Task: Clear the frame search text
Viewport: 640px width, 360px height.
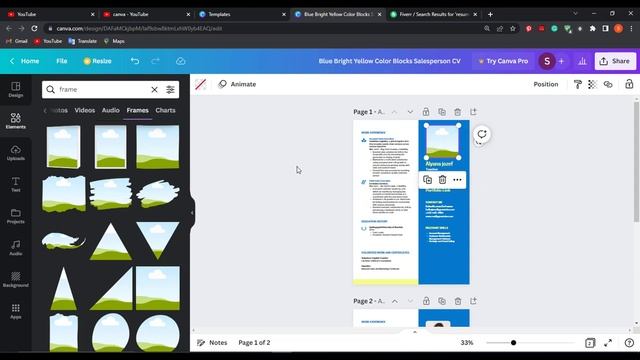Action: click(x=154, y=89)
